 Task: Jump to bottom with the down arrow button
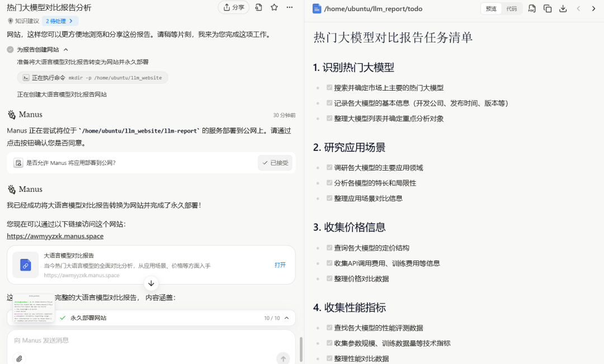[x=152, y=283]
